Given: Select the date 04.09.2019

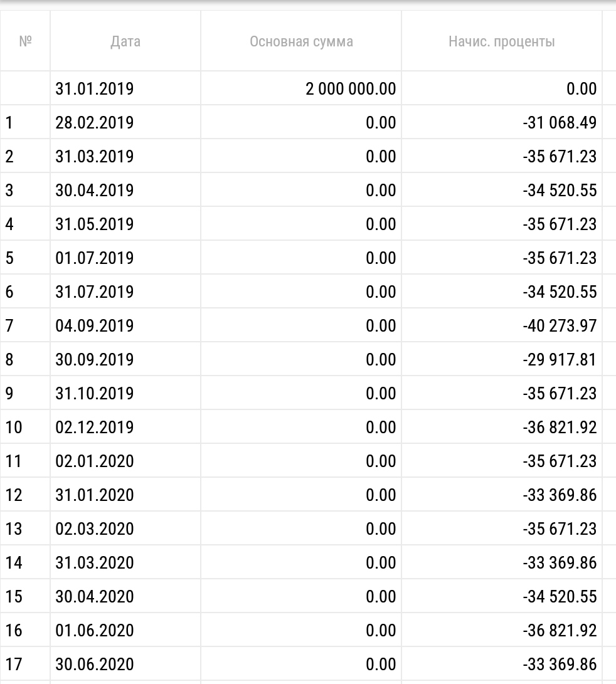Looking at the screenshot, I should pyautogui.click(x=95, y=325).
